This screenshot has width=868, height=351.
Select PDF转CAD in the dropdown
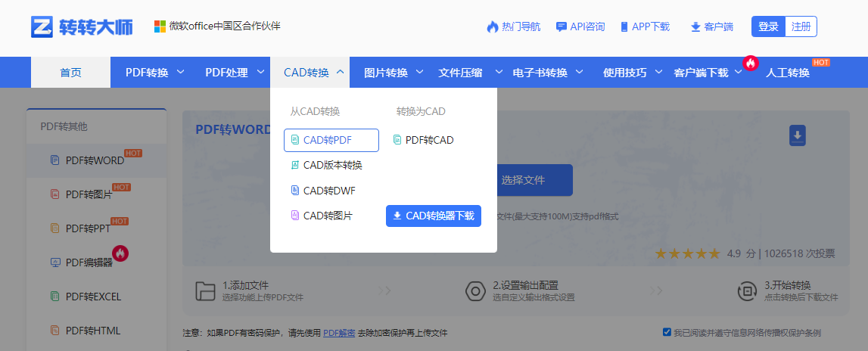point(430,140)
